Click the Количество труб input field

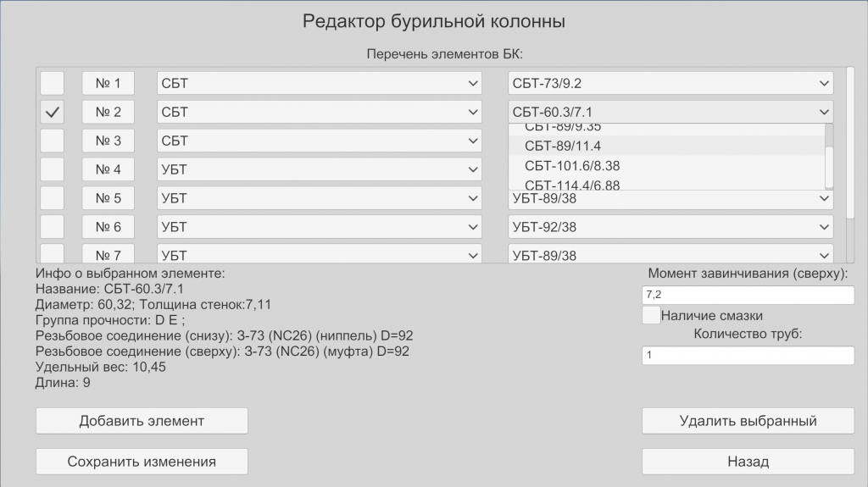(x=748, y=356)
